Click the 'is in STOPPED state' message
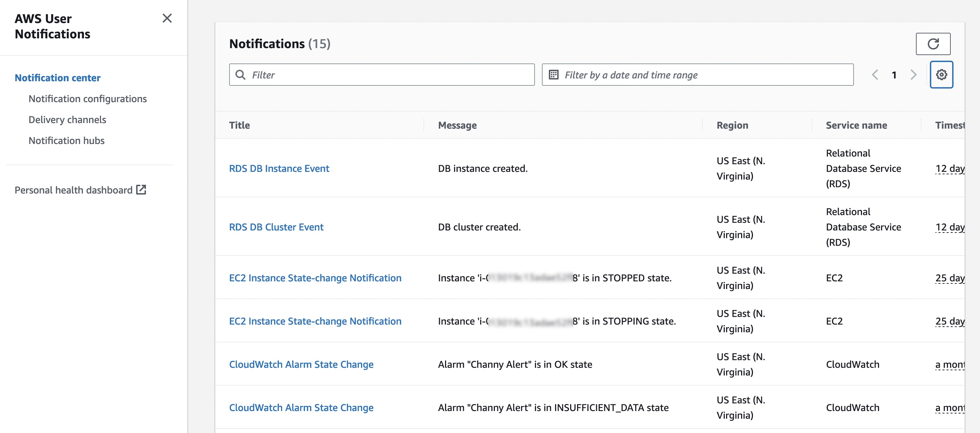 click(x=555, y=278)
